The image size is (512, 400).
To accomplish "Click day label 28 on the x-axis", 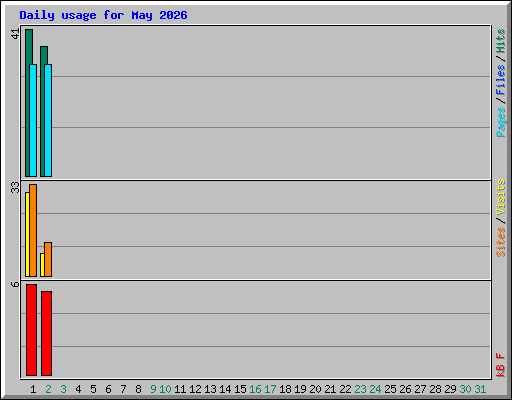I will [435, 389].
